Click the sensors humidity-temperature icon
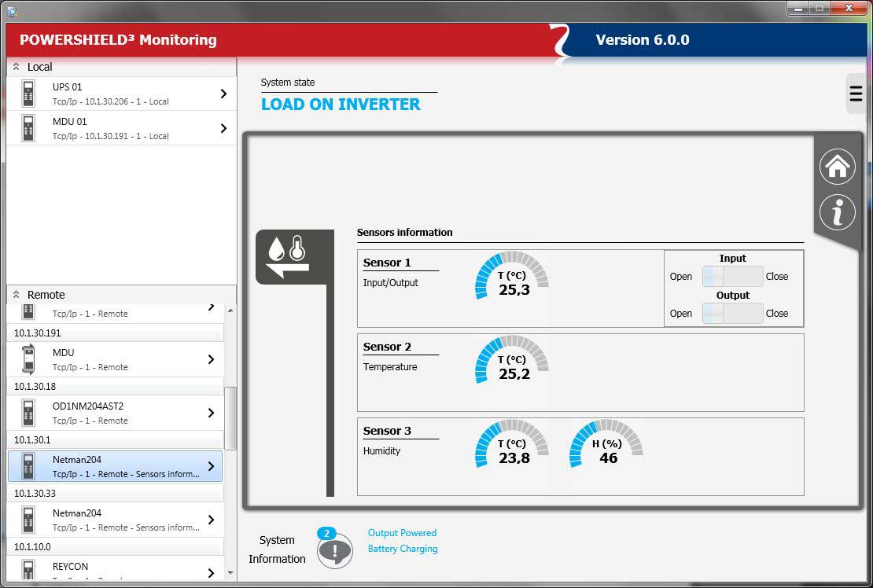Screen dimensions: 873x588 [289, 256]
